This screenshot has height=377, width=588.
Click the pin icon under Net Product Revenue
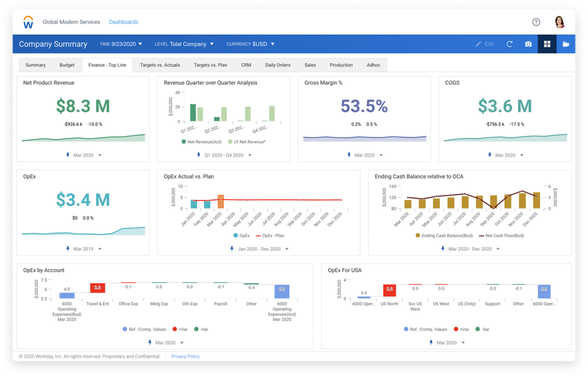[x=67, y=155]
